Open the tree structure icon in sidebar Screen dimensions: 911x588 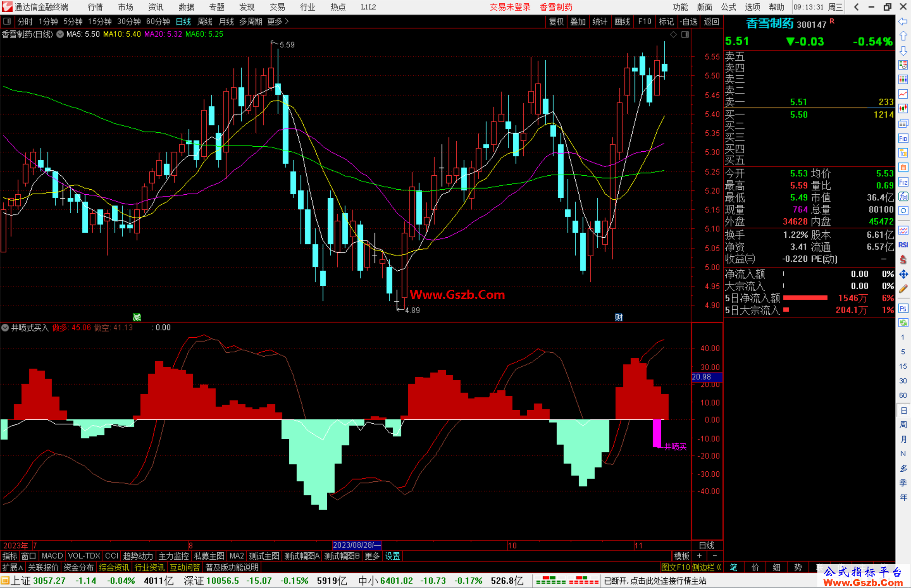(903, 153)
